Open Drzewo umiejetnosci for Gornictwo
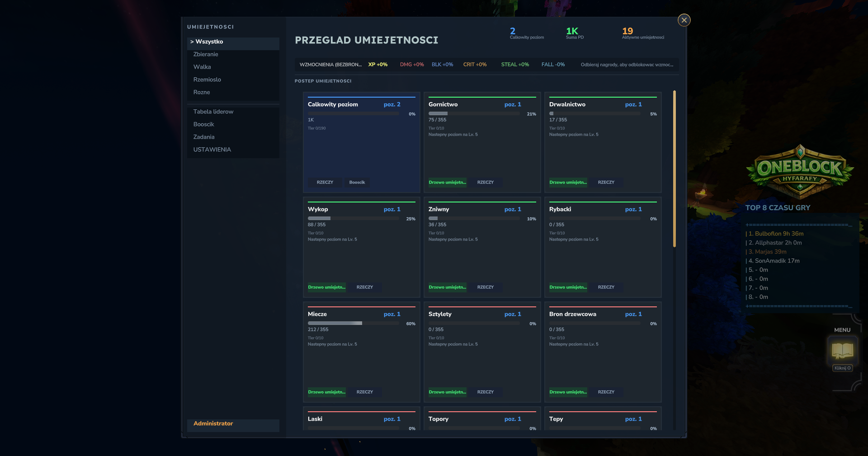This screenshot has width=868, height=456. [x=447, y=183]
